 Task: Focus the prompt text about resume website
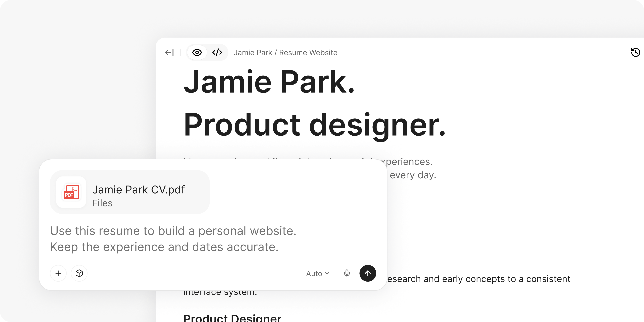pyautogui.click(x=173, y=239)
